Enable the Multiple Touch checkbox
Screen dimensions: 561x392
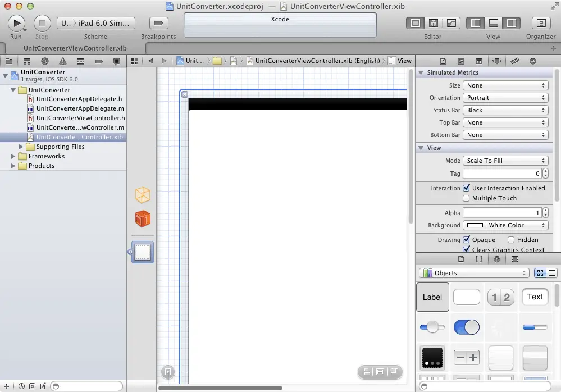click(x=466, y=198)
